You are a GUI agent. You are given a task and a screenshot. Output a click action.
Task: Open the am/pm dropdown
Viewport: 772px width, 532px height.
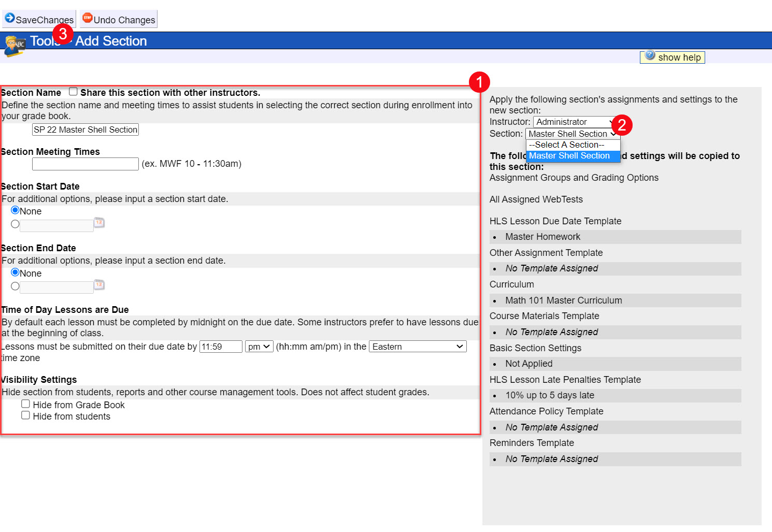click(x=259, y=347)
